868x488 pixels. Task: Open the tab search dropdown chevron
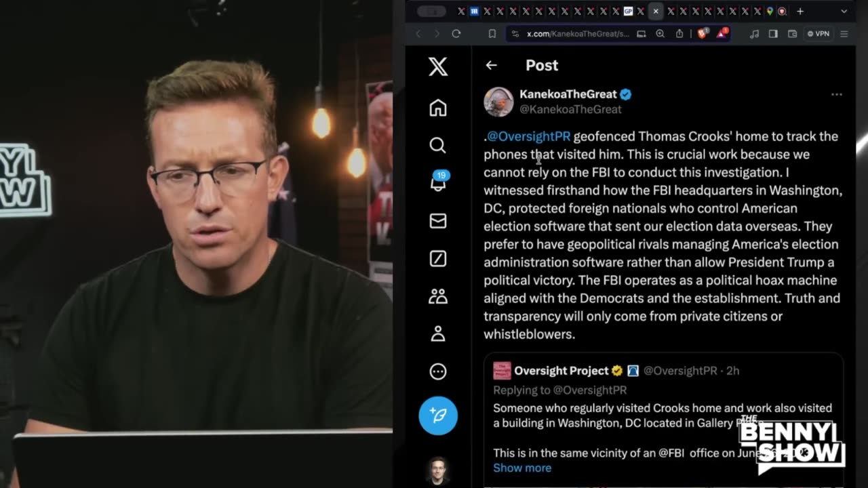[x=844, y=11]
